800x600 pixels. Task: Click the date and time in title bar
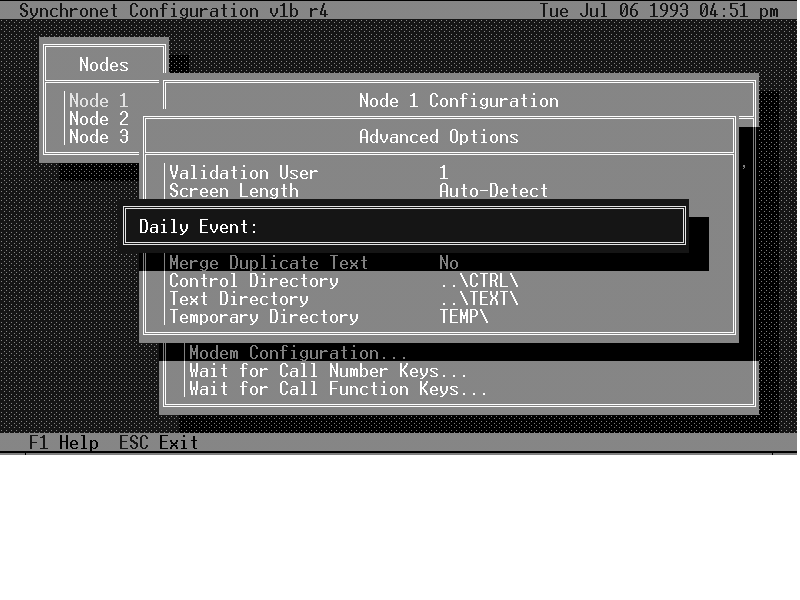659,10
